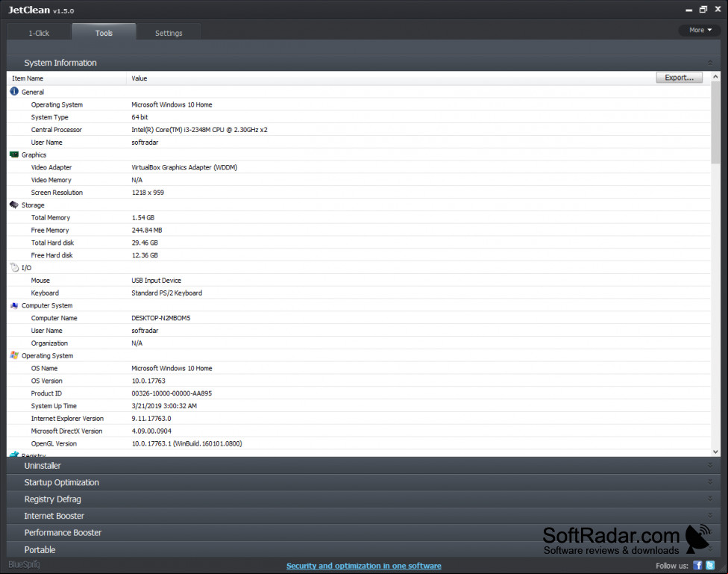Select the Mouse row
This screenshot has width=728, height=574.
click(359, 280)
